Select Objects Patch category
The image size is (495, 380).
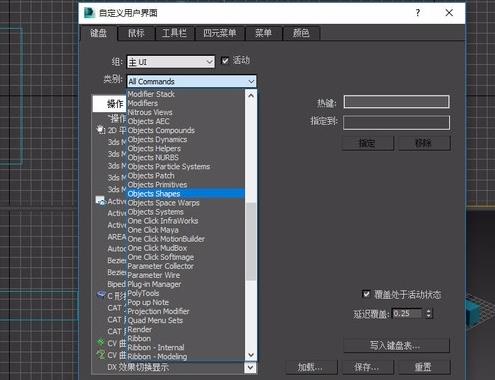[151, 175]
